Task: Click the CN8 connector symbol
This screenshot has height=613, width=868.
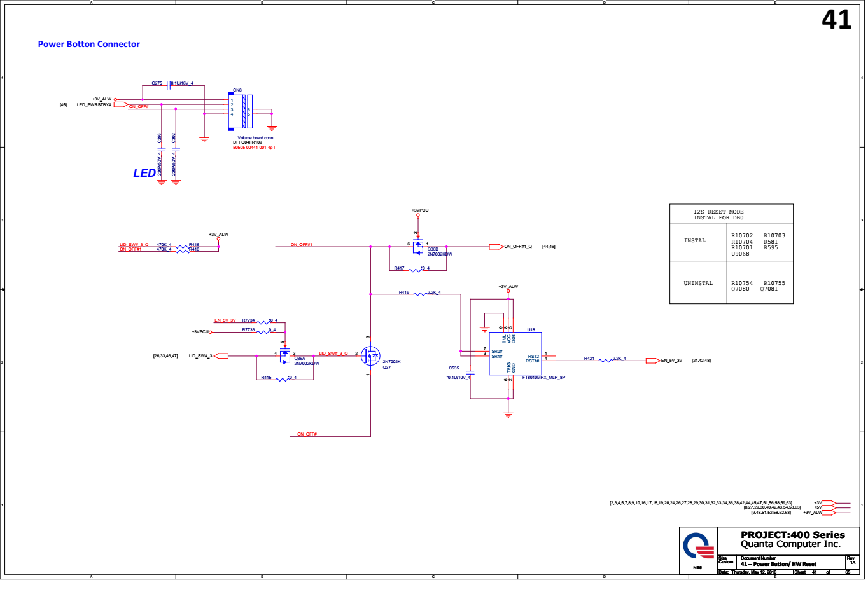Action: click(241, 111)
